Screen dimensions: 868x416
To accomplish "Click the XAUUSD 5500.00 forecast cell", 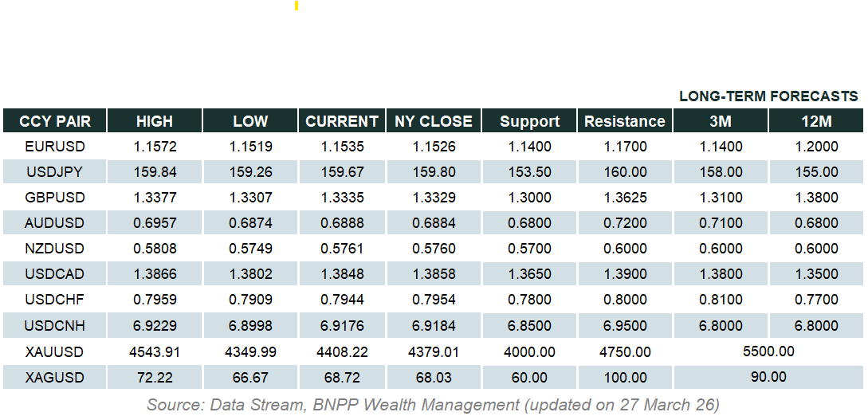I will point(768,351).
